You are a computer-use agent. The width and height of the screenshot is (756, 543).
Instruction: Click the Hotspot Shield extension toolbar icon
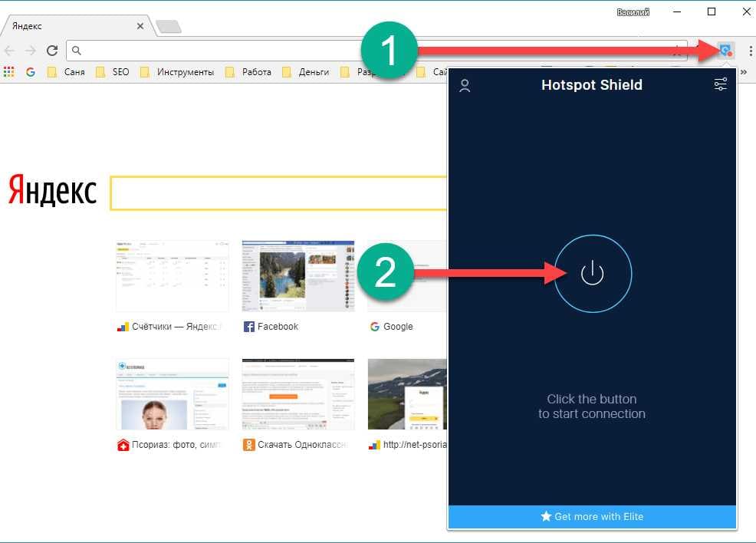725,50
